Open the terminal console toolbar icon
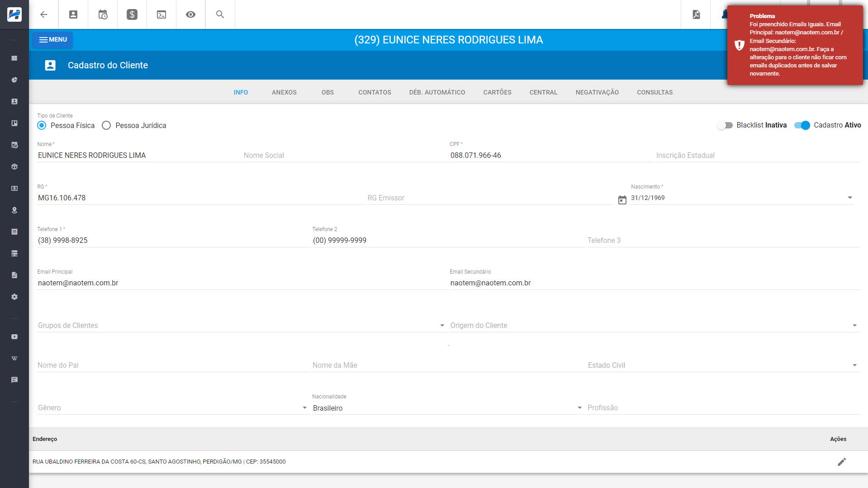Screen dimensions: 868x488 click(x=161, y=14)
